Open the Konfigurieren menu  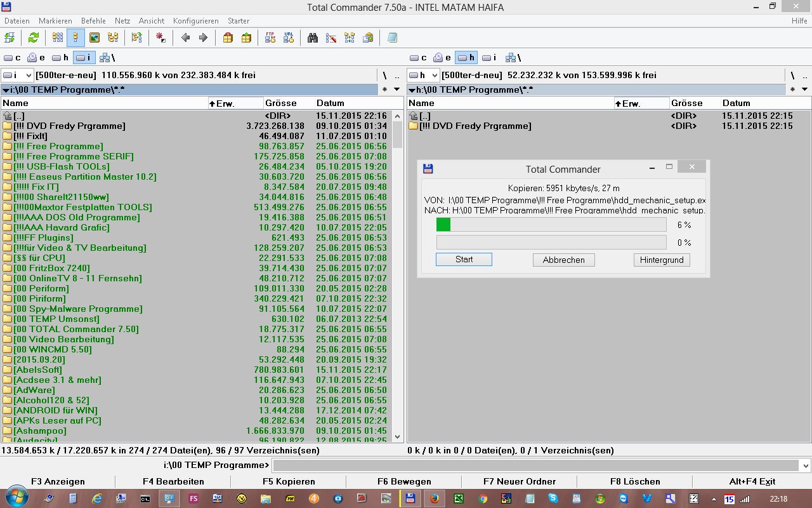click(x=195, y=21)
